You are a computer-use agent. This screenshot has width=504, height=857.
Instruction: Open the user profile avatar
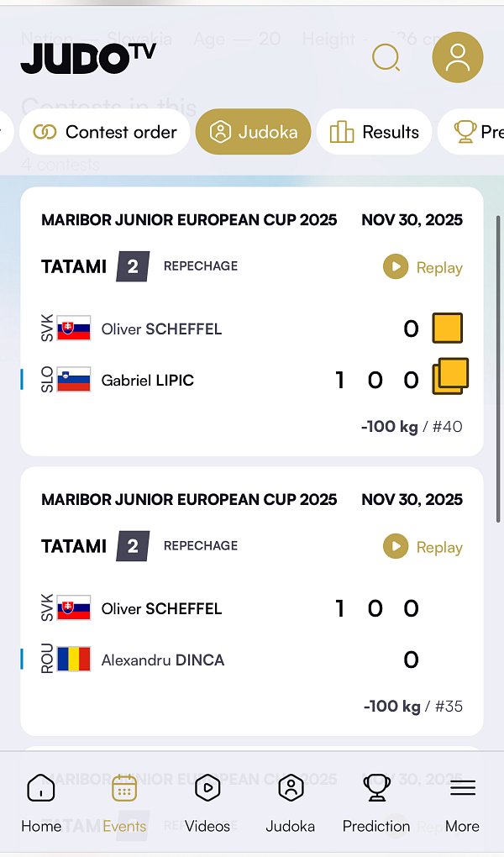coord(457,57)
